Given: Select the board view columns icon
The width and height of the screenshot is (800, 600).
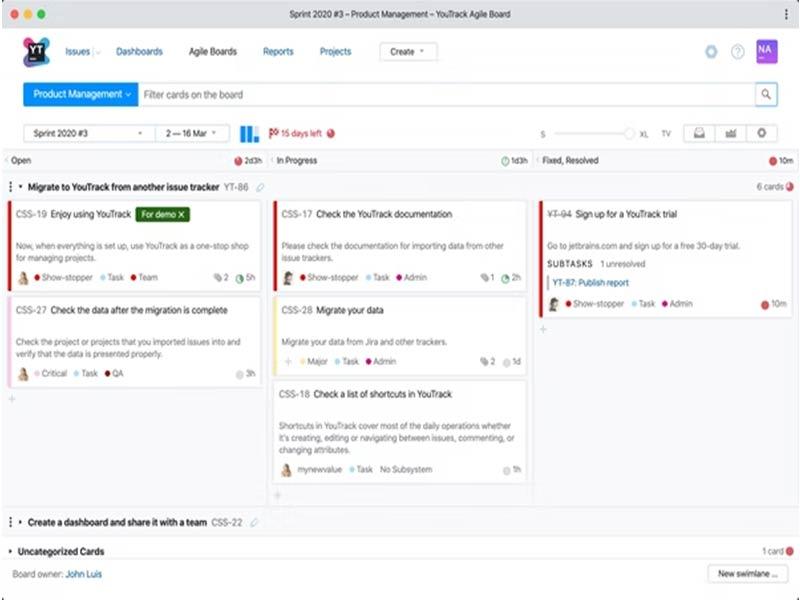Looking at the screenshot, I should click(x=249, y=134).
